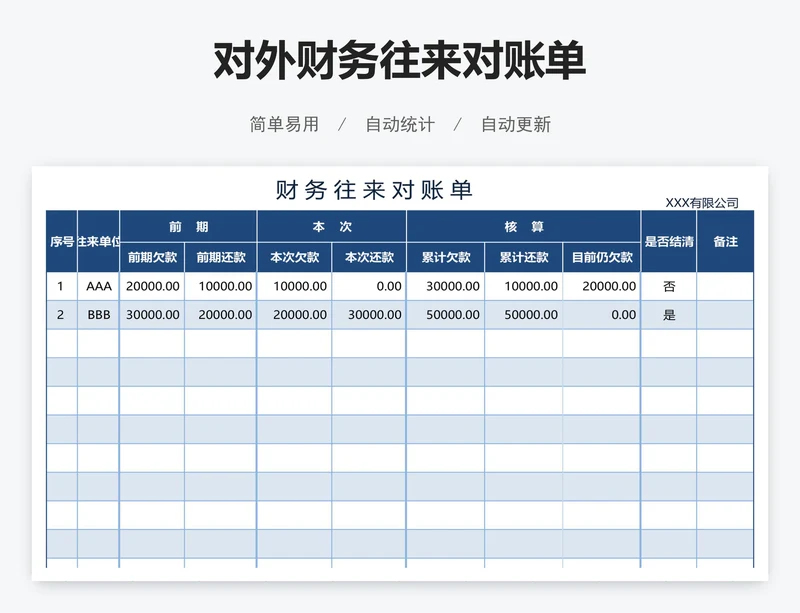Click the 前期还款 column header

point(220,257)
